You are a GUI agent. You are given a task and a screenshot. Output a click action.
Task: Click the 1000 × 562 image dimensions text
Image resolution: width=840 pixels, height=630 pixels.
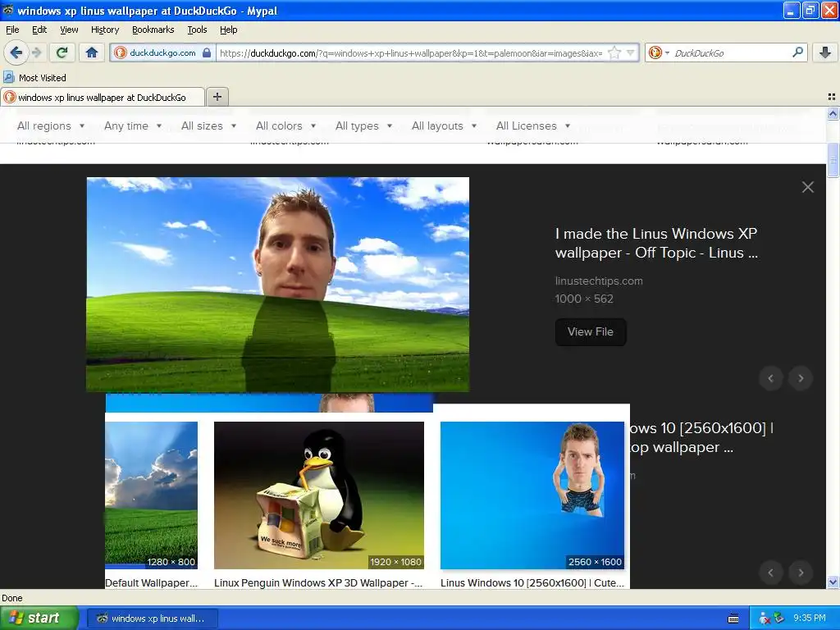pyautogui.click(x=584, y=299)
